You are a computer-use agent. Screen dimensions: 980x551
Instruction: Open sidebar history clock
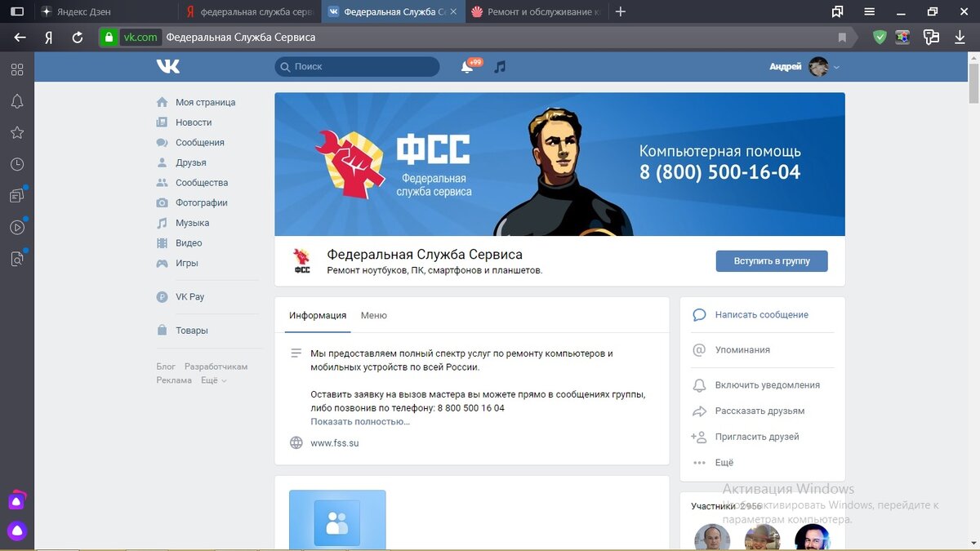point(17,164)
